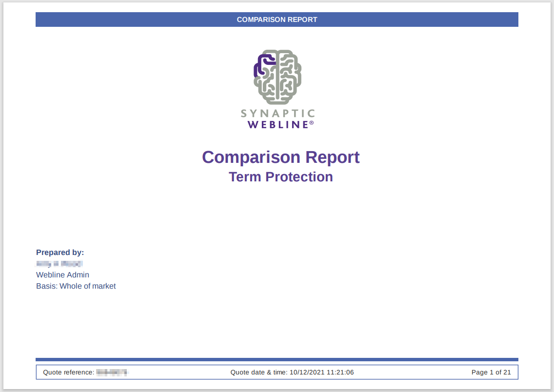Click the 'Webline Admin' line
Screen dimensions: 554x392
tap(62, 275)
